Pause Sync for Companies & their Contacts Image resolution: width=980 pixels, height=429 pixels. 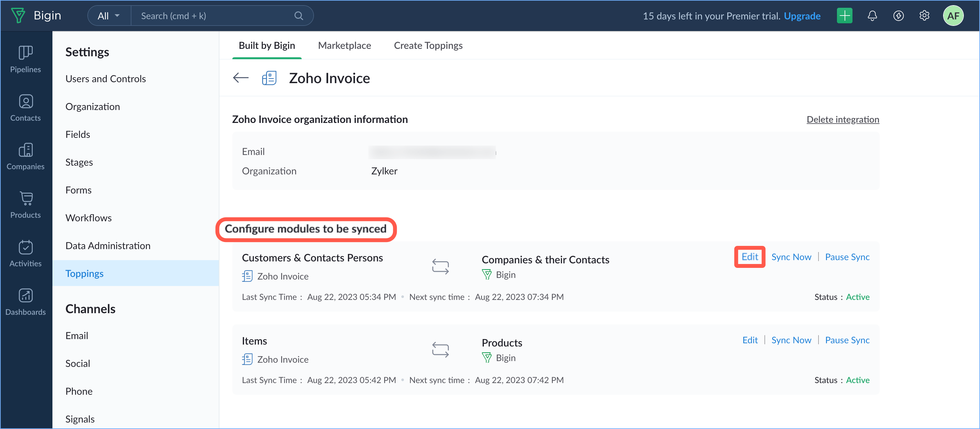(x=847, y=257)
